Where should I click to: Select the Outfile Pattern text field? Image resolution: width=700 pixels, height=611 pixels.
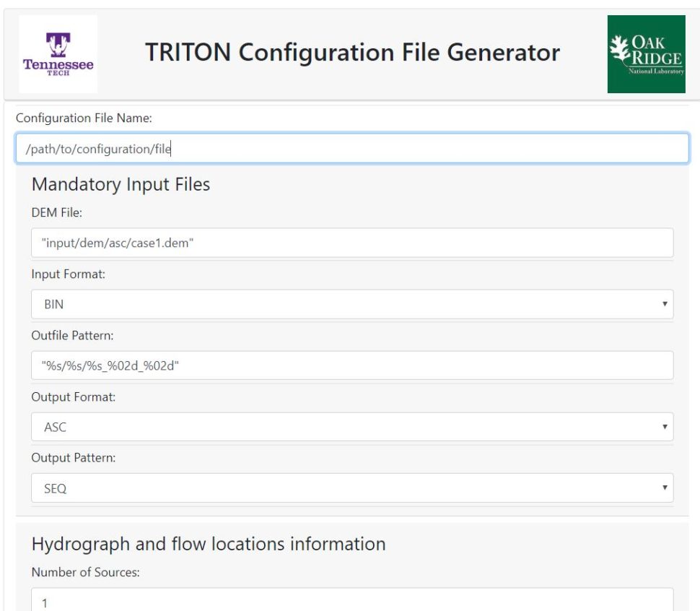click(351, 365)
